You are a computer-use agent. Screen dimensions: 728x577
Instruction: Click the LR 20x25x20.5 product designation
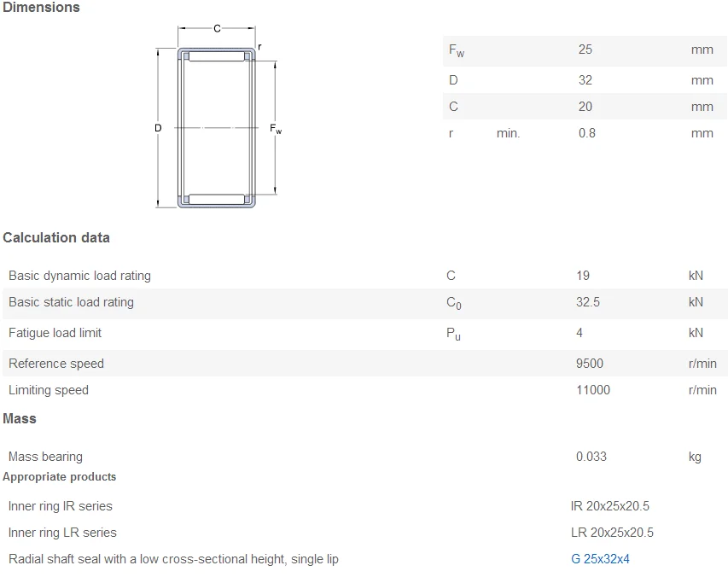(x=612, y=533)
